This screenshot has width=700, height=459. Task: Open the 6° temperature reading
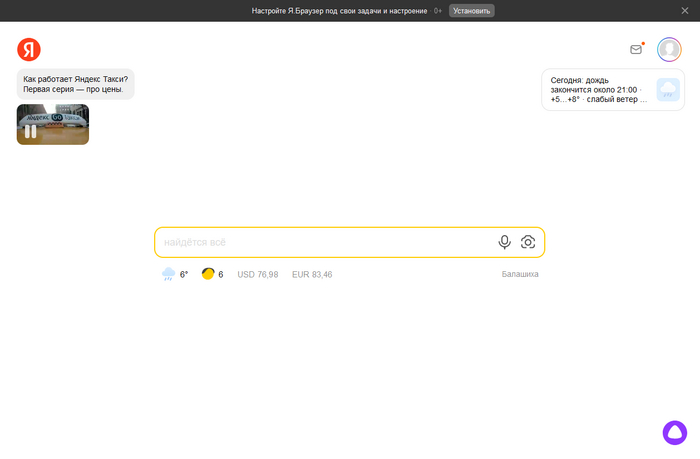184,274
